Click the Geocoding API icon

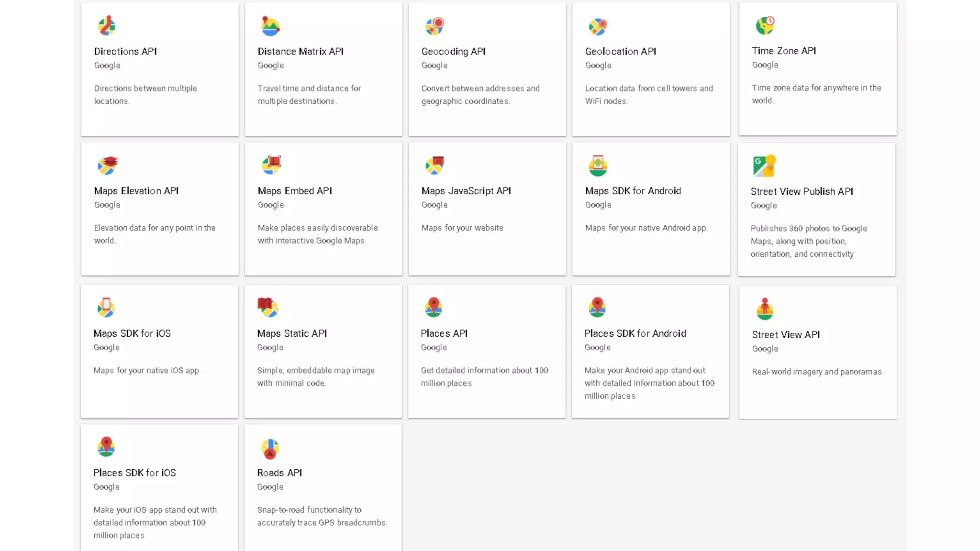[434, 26]
